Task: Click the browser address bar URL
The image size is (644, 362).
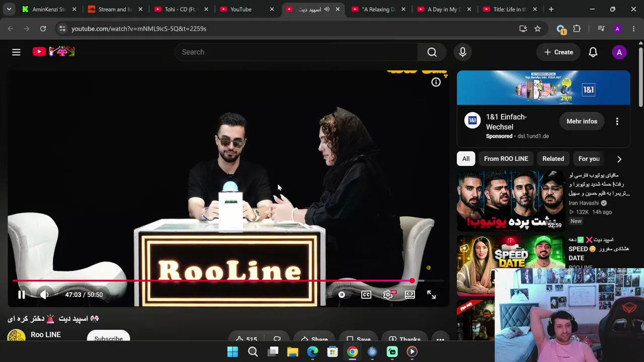Action: click(139, 29)
